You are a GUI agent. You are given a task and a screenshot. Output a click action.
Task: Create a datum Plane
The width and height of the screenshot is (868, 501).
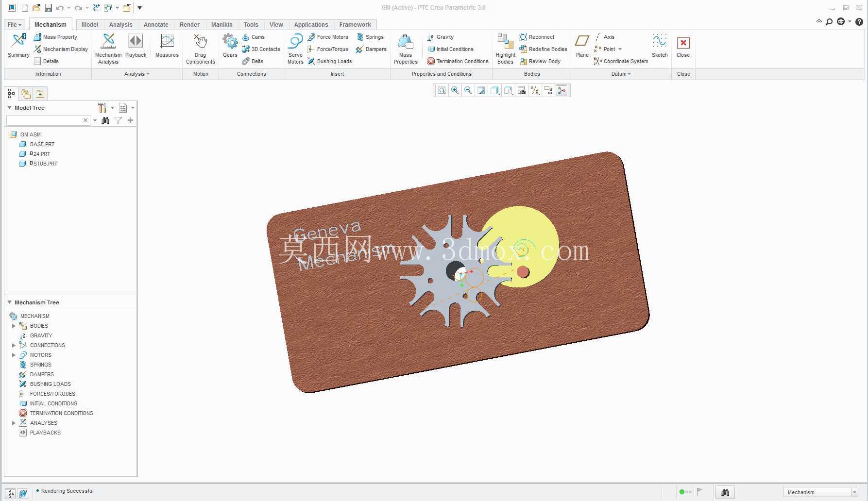pyautogui.click(x=582, y=46)
